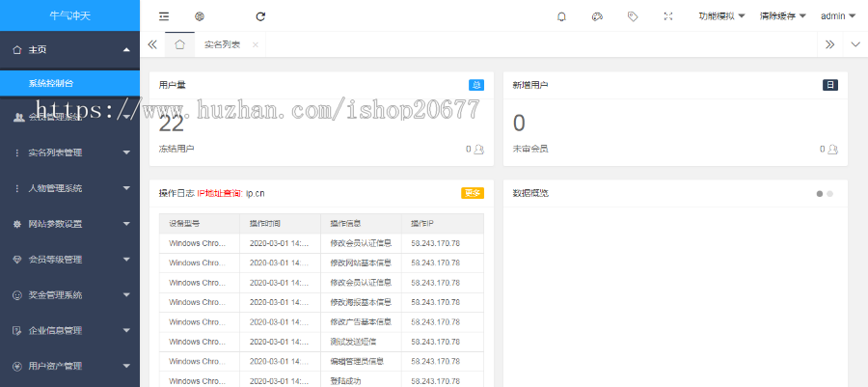Toggle the sidebar collapse icon

(x=164, y=16)
